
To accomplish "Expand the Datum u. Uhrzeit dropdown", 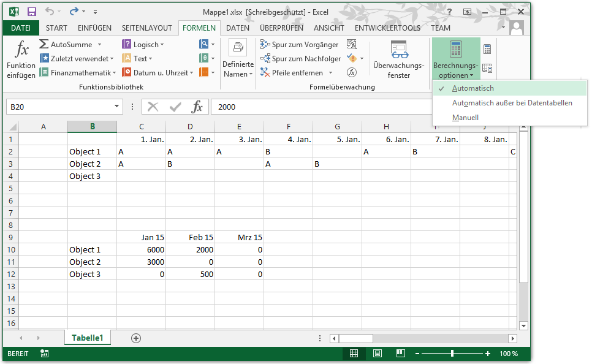I will click(x=191, y=73).
